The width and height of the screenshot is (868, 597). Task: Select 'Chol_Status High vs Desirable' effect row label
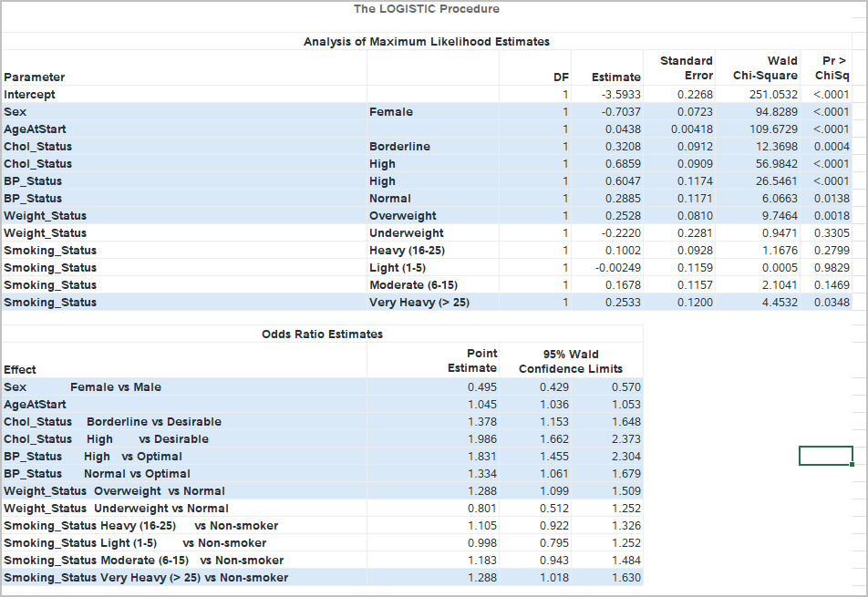pos(106,439)
